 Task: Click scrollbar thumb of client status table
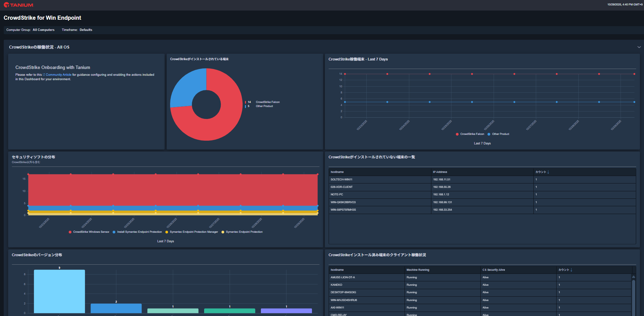633,296
